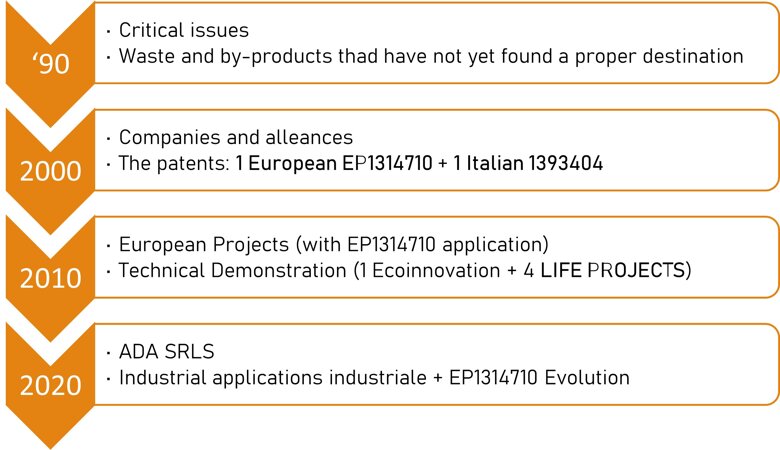Select the 2000 orange arrow marker
The image size is (780, 450).
pyautogui.click(x=50, y=171)
